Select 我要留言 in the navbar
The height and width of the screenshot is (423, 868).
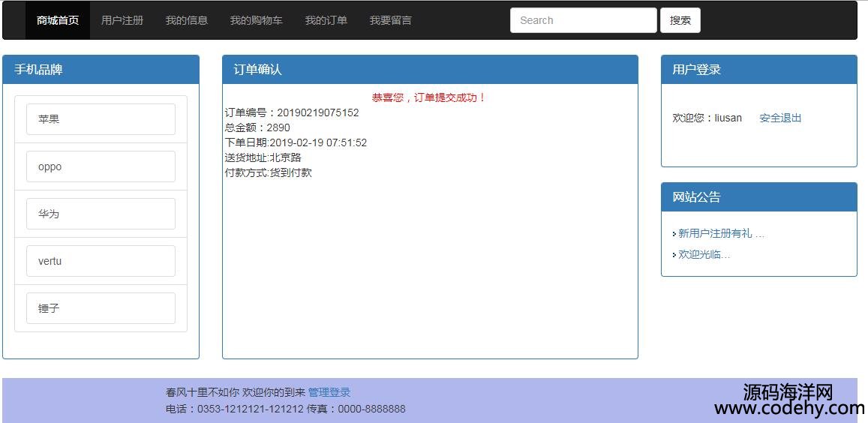click(x=391, y=20)
